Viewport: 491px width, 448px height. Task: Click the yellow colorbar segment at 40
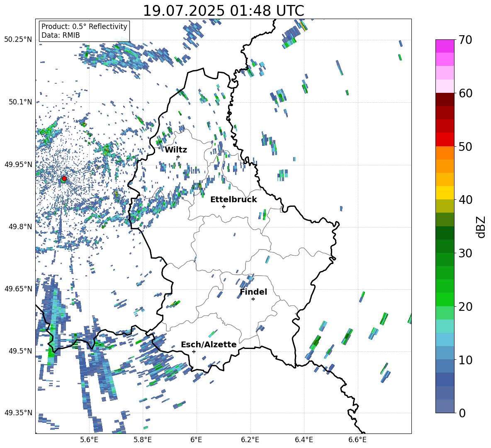pyautogui.click(x=445, y=193)
